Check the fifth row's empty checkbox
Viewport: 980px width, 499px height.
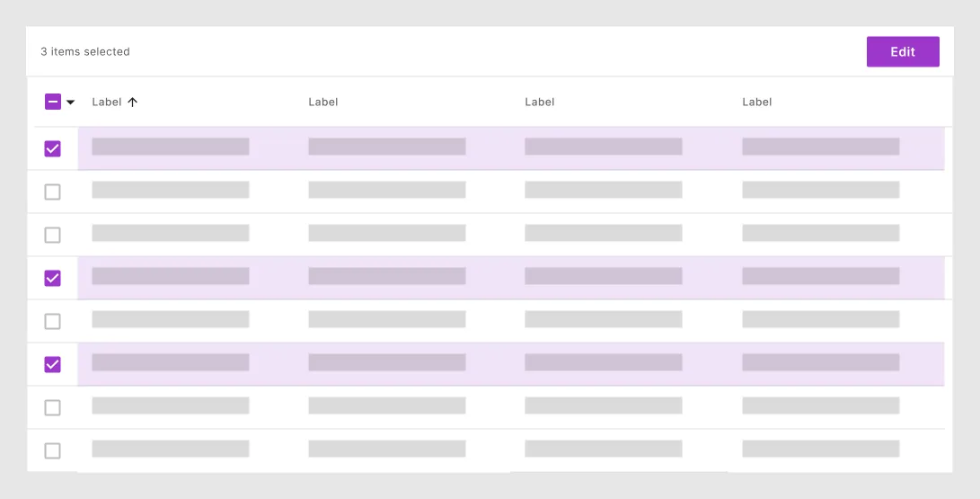[x=52, y=321]
